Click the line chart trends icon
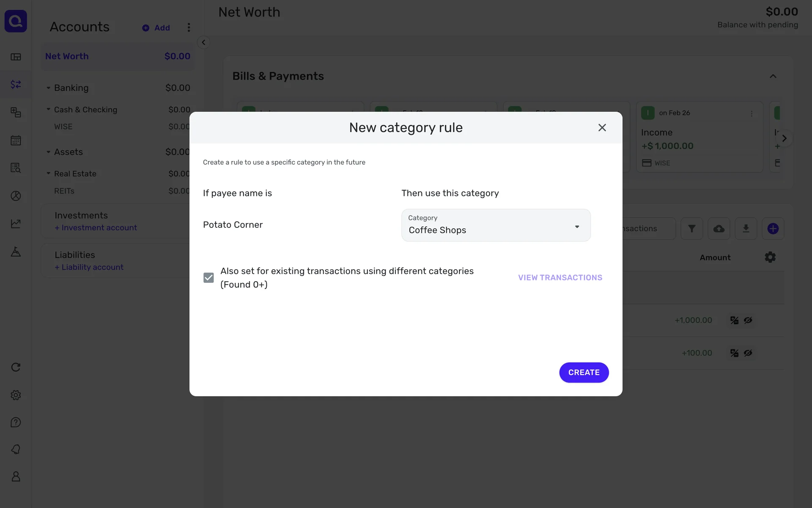This screenshot has width=812, height=508. tap(16, 224)
